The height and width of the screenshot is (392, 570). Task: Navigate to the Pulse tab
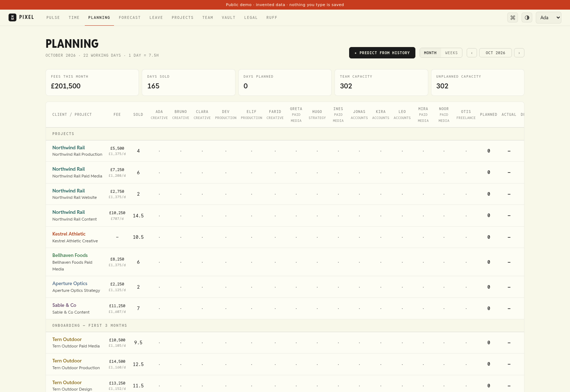(53, 17)
